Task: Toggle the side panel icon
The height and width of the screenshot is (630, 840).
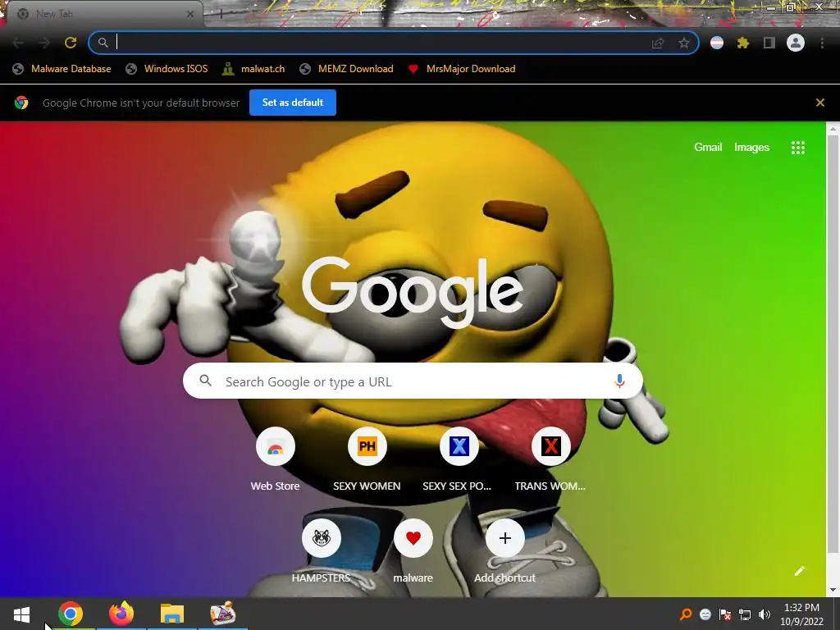Action: click(x=769, y=43)
